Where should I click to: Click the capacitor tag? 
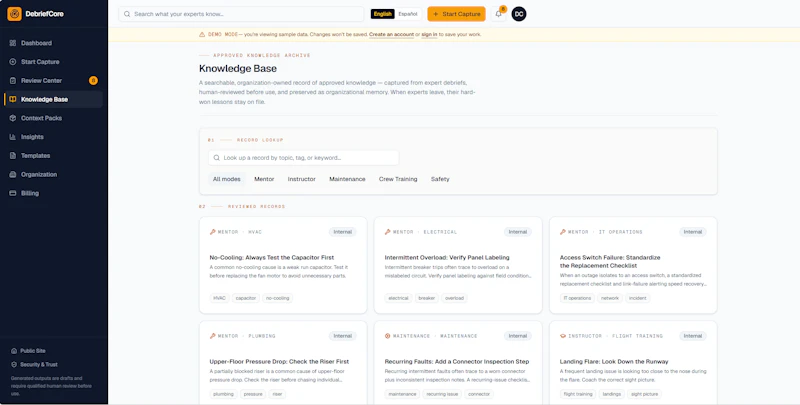[246, 298]
